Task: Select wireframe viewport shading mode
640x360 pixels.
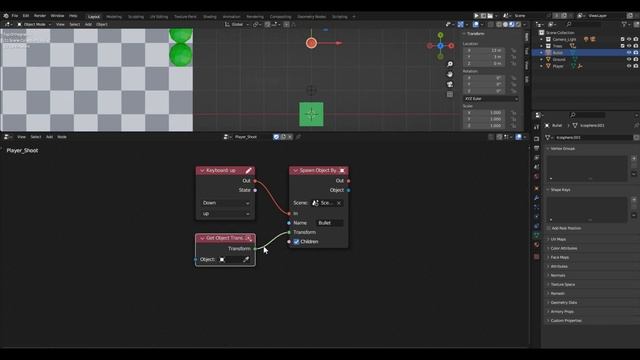Action: pos(499,24)
